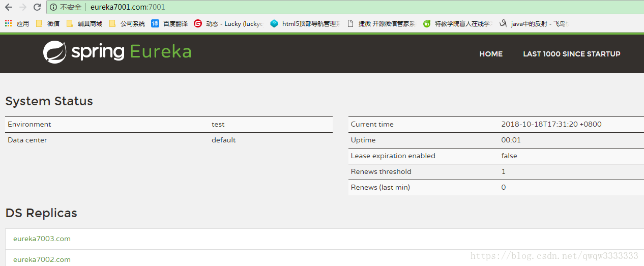The height and width of the screenshot is (266, 644).
Task: Click the browser back arrow
Action: coord(8,7)
